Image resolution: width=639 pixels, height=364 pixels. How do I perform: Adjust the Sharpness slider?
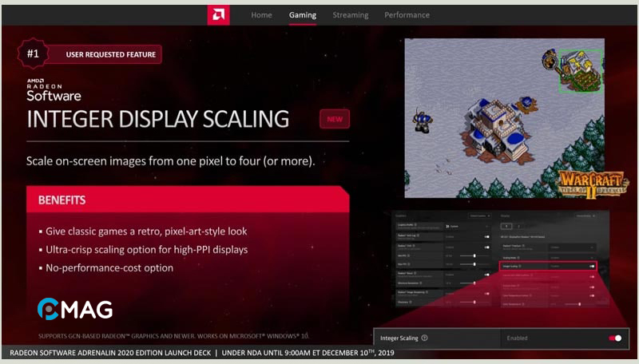pyautogui.click(x=474, y=302)
